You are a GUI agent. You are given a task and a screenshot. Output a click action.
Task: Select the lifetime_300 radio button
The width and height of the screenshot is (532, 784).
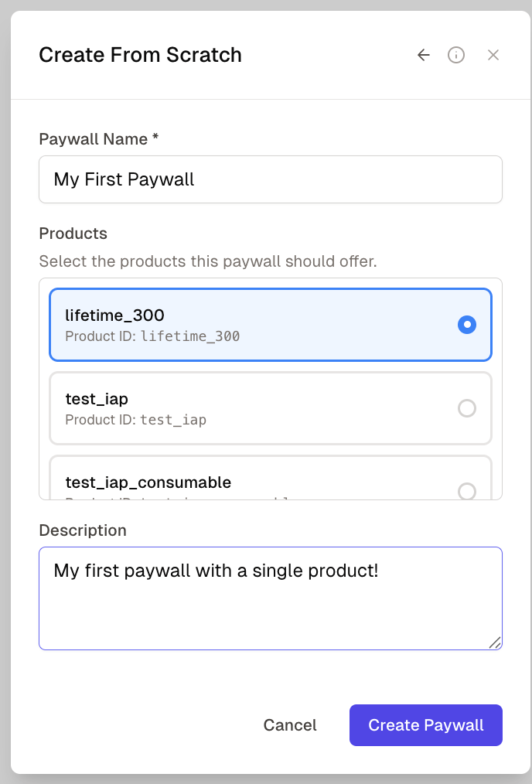pyautogui.click(x=467, y=325)
